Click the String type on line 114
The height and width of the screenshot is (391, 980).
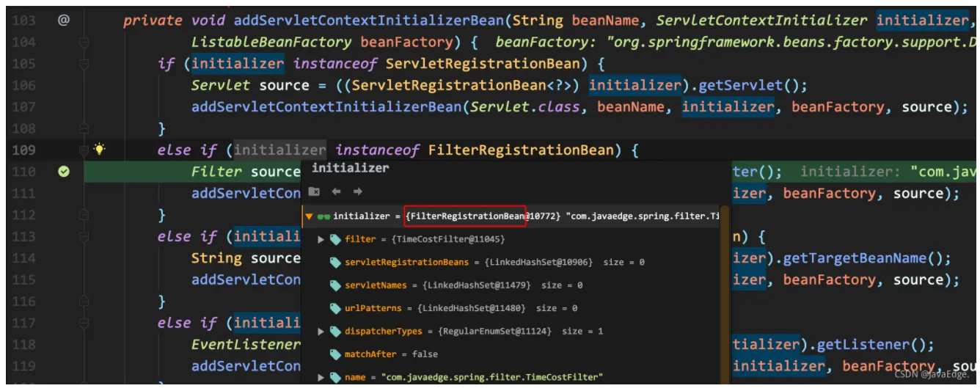point(216,258)
